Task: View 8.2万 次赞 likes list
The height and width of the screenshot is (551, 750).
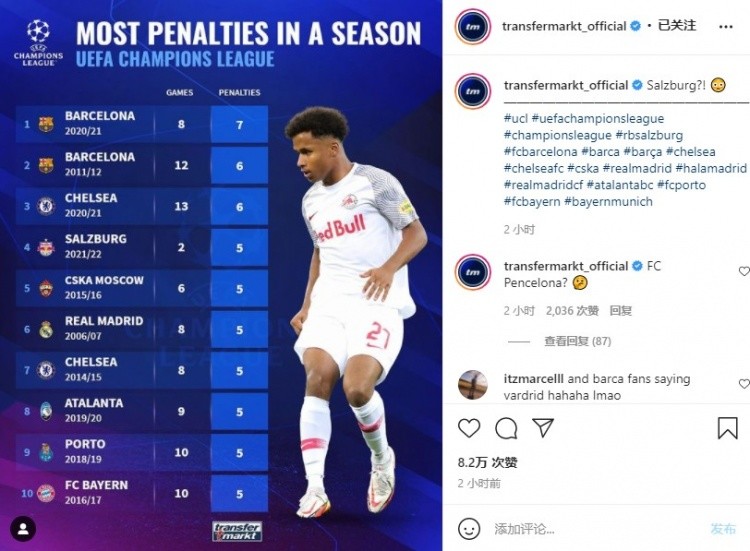Action: click(487, 463)
